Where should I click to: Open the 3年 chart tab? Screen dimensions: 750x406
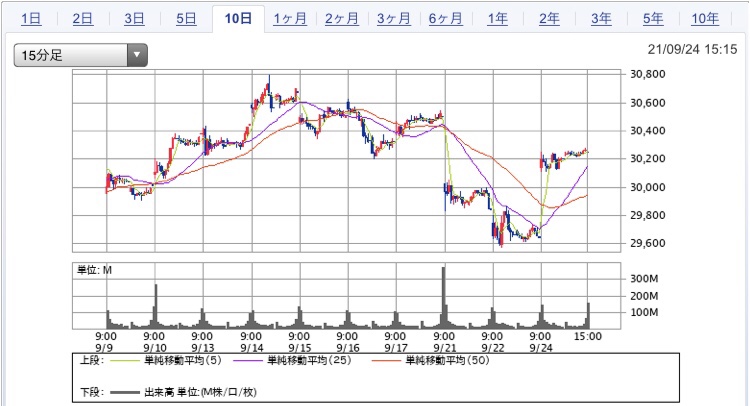[x=601, y=19]
